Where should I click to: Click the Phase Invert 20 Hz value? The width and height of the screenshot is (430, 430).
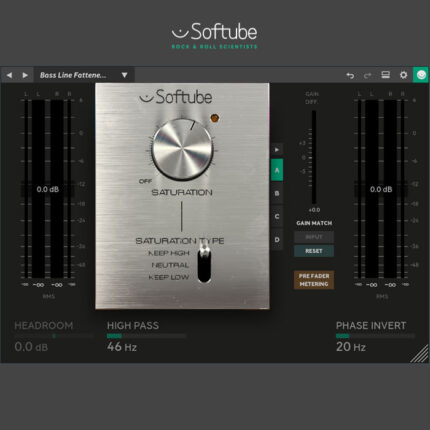(x=351, y=347)
